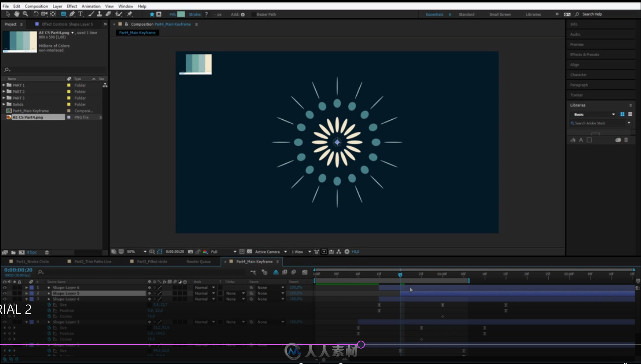Switch to the Part1_Stroke Circle timeline tab
The height and width of the screenshot is (364, 641).
coord(33,262)
